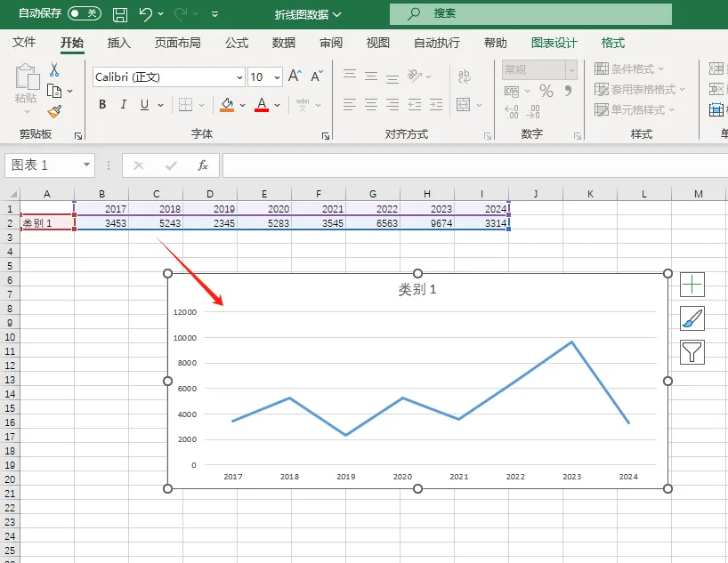Open the 条件格式 conditional formatting menu
The height and width of the screenshot is (563, 728).
pos(629,69)
